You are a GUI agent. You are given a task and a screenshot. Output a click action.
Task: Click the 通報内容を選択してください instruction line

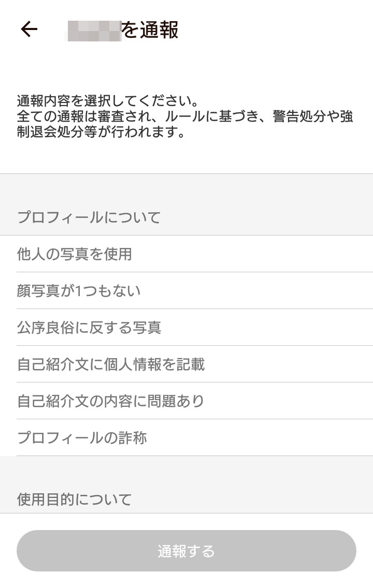(108, 100)
